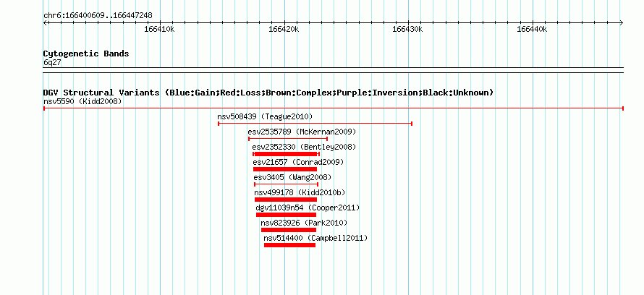644x295 pixels.
Task: Select the nsv499178 thick red bar
Action: tap(285, 200)
